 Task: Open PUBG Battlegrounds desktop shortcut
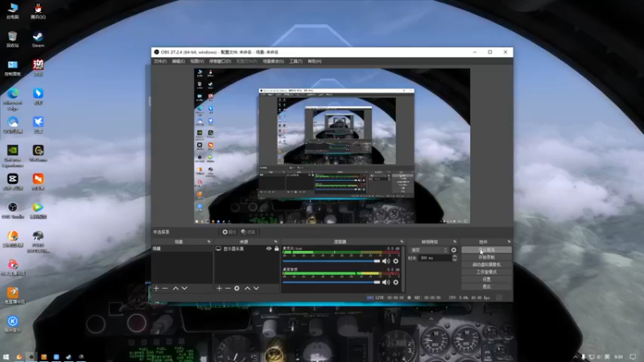click(x=38, y=241)
